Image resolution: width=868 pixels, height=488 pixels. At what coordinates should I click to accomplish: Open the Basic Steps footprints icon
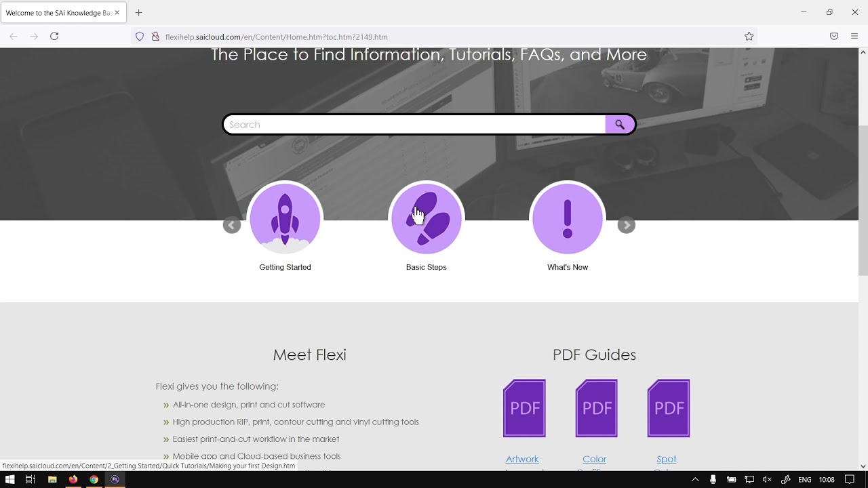click(427, 218)
